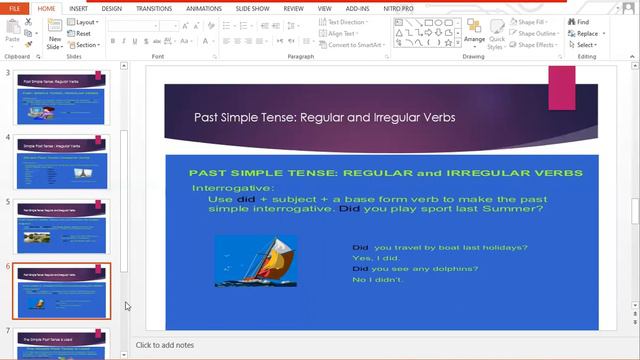Open slide Layout dropdown

[x=83, y=22]
